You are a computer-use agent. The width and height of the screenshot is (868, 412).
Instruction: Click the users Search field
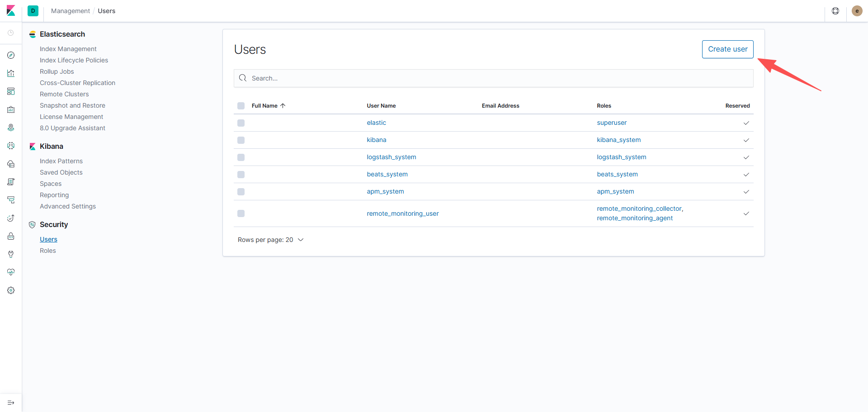(x=494, y=78)
